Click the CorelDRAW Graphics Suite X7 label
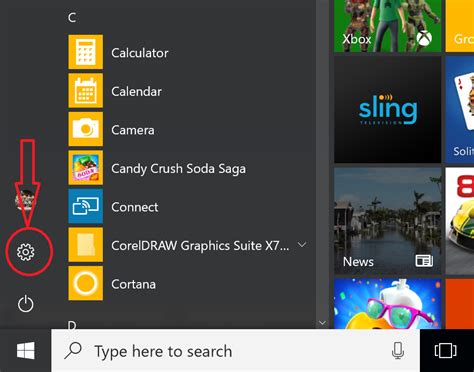 (x=200, y=246)
